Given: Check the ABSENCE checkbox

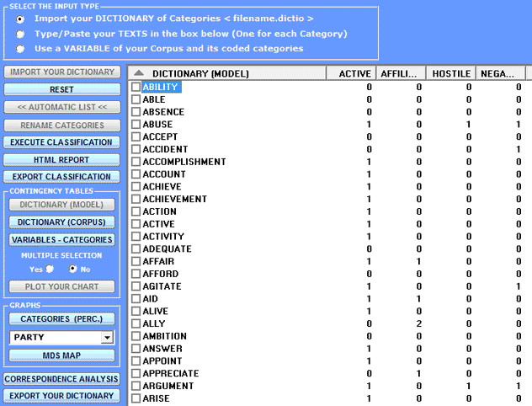Looking at the screenshot, I should (136, 112).
